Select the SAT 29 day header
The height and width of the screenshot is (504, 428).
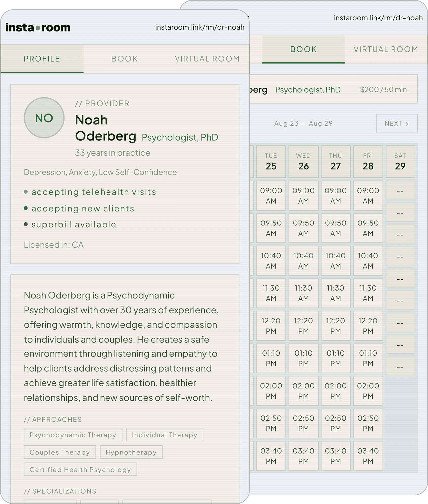tap(400, 161)
